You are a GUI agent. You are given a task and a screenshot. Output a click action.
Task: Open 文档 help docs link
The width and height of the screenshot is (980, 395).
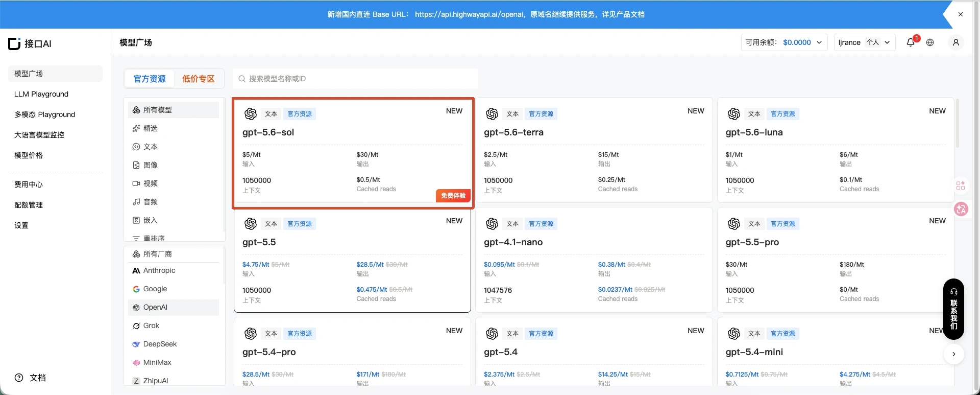pos(31,378)
